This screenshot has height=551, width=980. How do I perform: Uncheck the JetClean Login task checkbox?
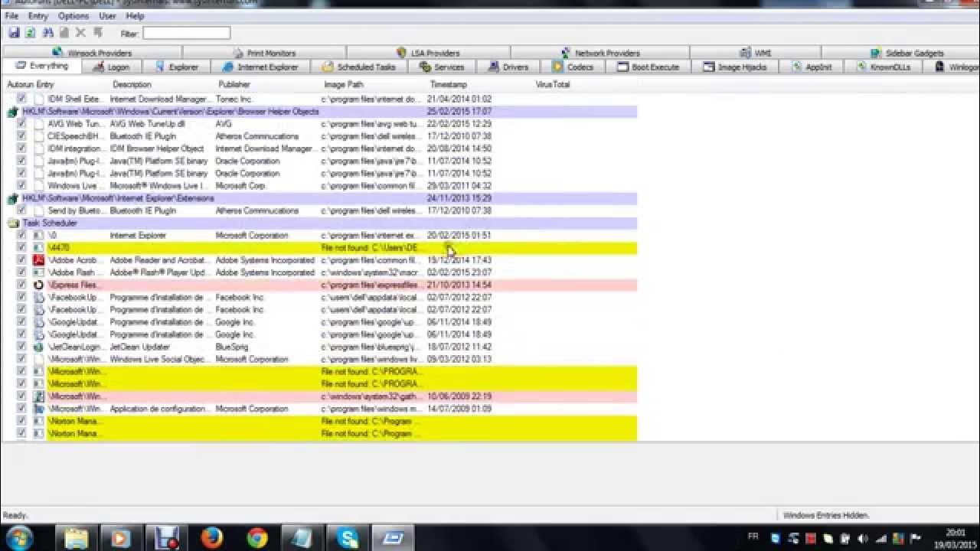pos(21,347)
